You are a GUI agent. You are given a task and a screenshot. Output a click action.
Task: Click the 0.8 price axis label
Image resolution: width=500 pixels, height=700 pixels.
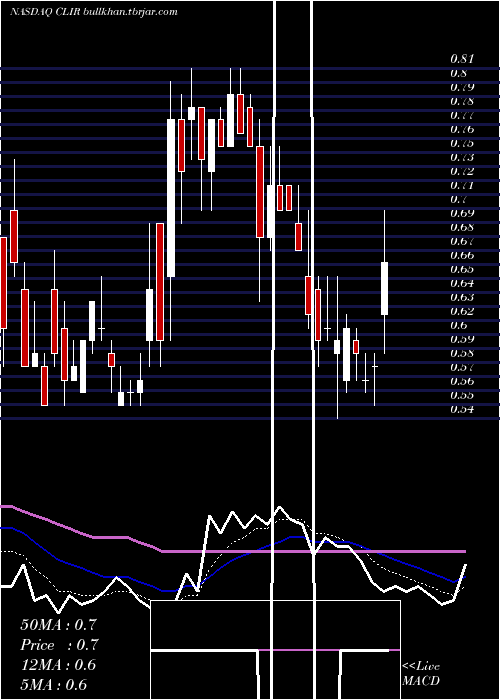tap(458, 73)
